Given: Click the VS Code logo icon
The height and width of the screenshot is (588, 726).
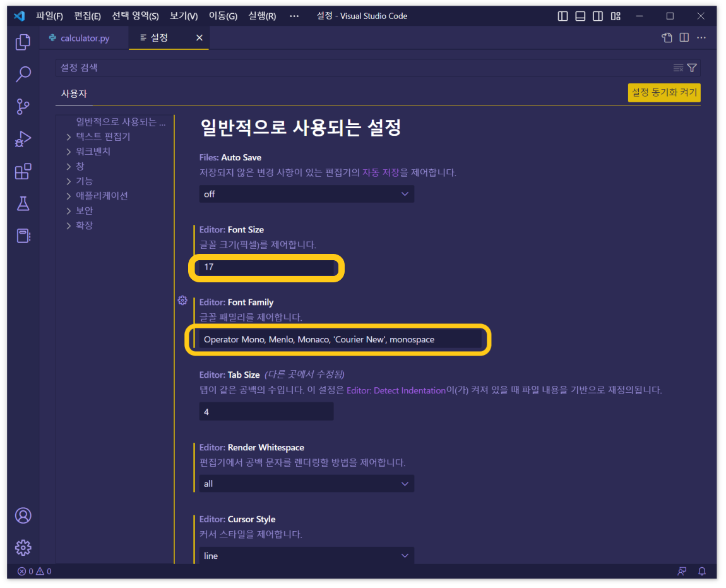Looking at the screenshot, I should (x=19, y=16).
